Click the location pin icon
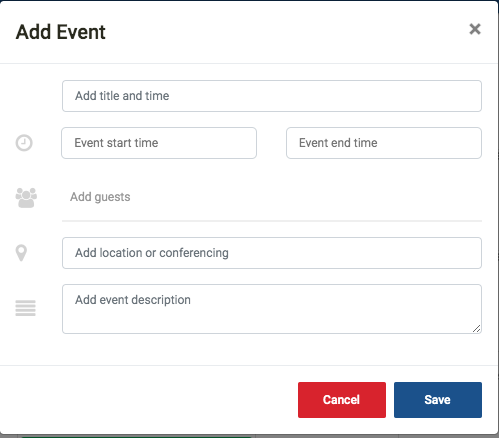 pyautogui.click(x=21, y=253)
